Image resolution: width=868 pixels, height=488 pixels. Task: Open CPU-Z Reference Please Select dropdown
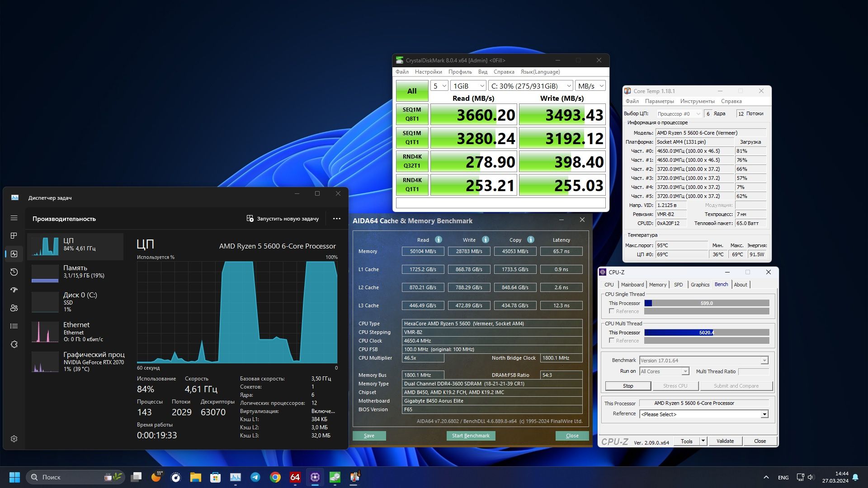(704, 414)
